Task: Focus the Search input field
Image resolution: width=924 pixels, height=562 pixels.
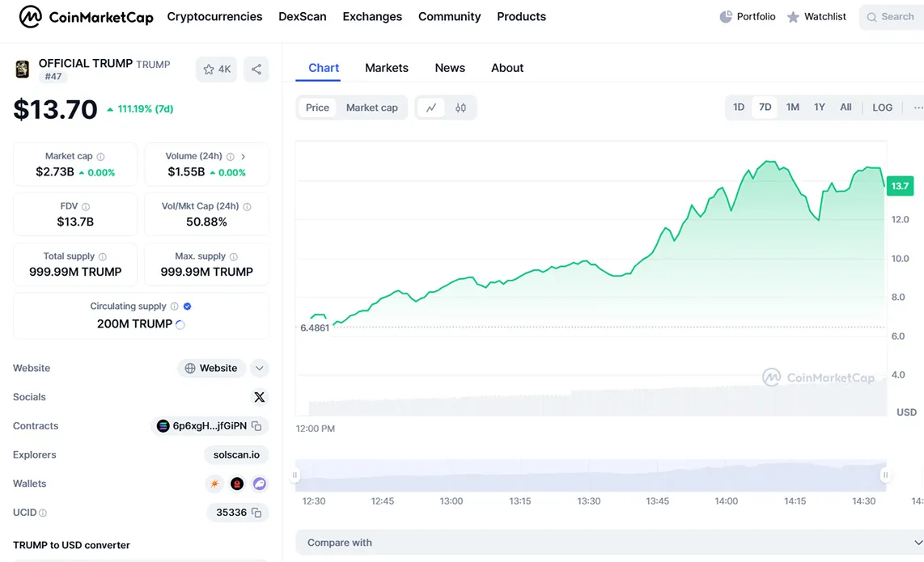Action: [x=892, y=17]
